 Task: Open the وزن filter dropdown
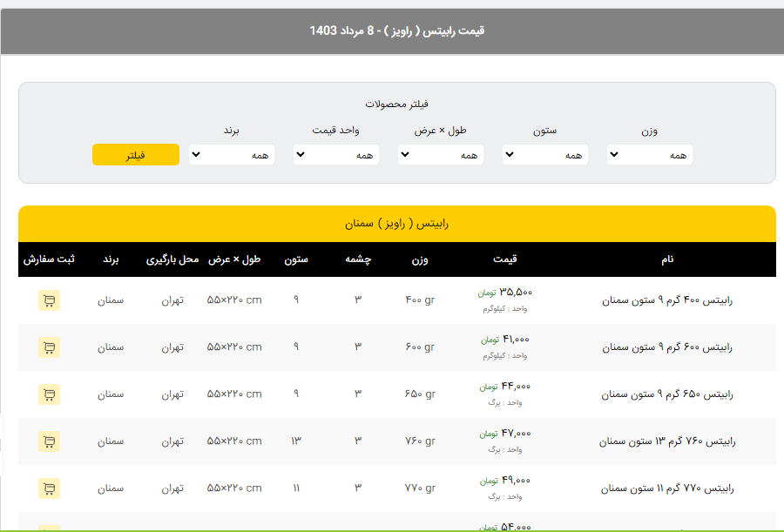click(x=650, y=155)
